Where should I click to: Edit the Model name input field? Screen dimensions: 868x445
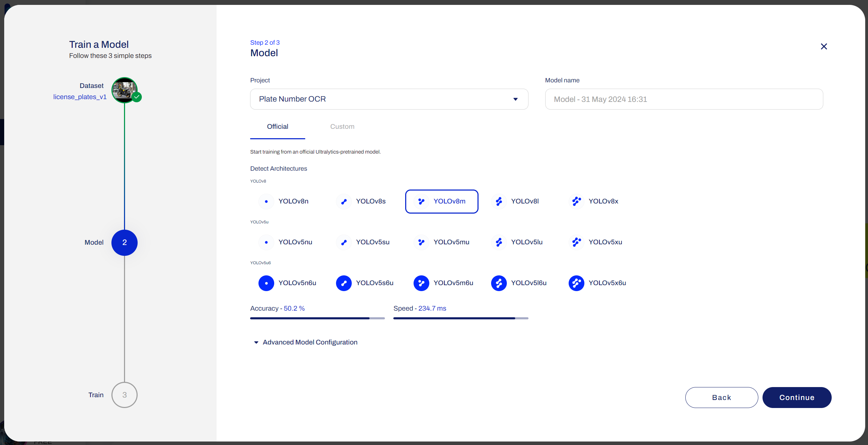684,99
